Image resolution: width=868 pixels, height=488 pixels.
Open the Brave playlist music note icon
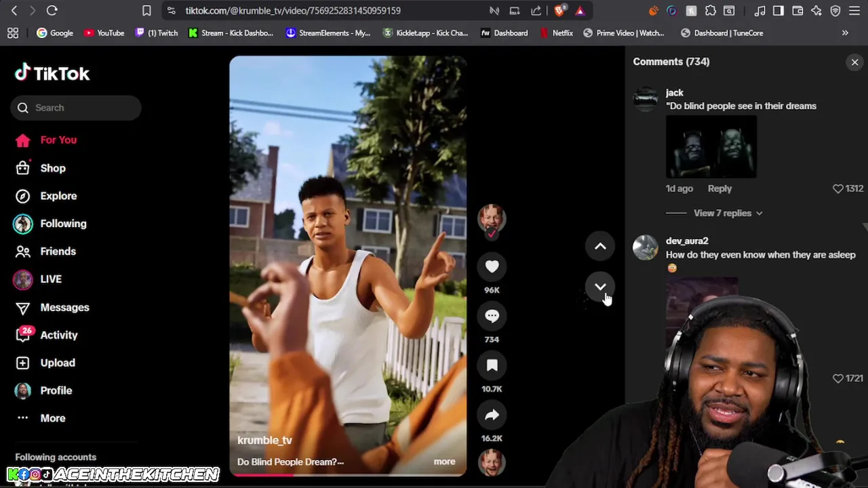click(x=760, y=10)
